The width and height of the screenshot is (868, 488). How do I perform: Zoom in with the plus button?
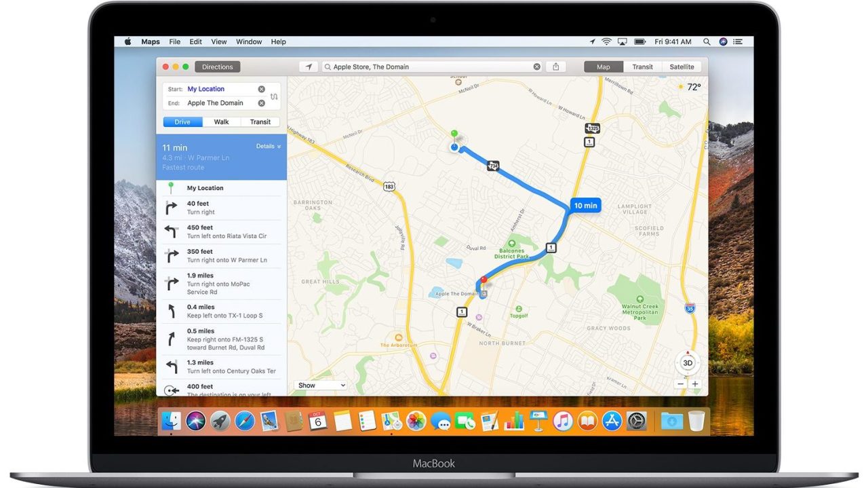click(x=695, y=384)
